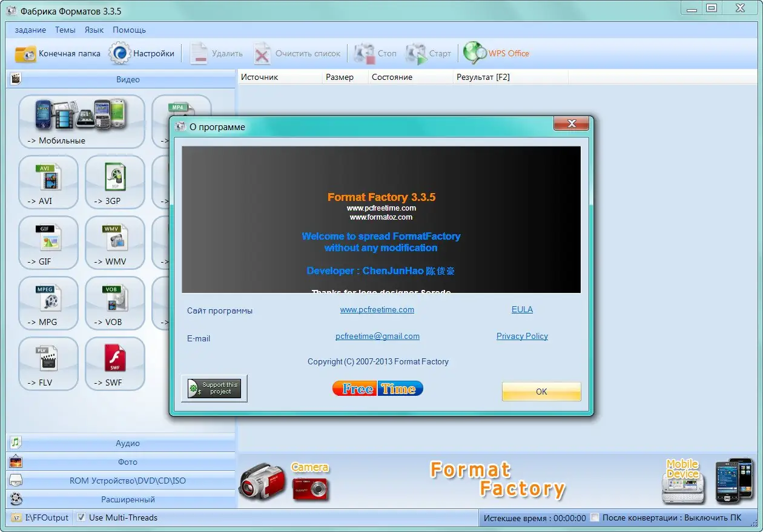Click the Сайт программы label
This screenshot has height=532, width=763.
(220, 310)
